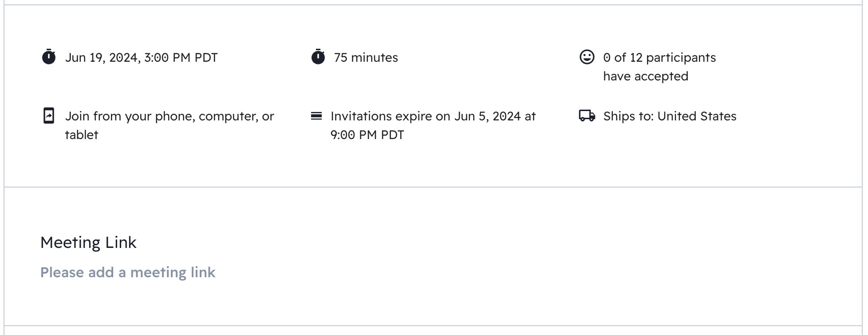The height and width of the screenshot is (335, 868).
Task: Click 'Please add a meeting link' placeholder
Action: coord(128,272)
